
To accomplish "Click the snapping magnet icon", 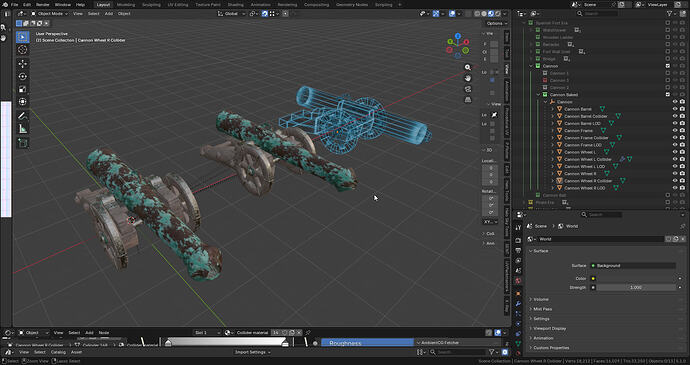I will click(x=264, y=14).
